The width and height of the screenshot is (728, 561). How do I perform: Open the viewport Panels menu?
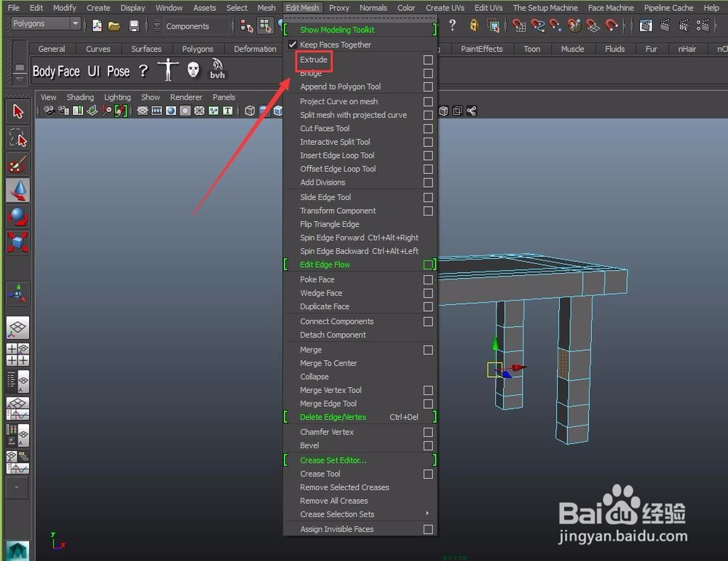(223, 97)
